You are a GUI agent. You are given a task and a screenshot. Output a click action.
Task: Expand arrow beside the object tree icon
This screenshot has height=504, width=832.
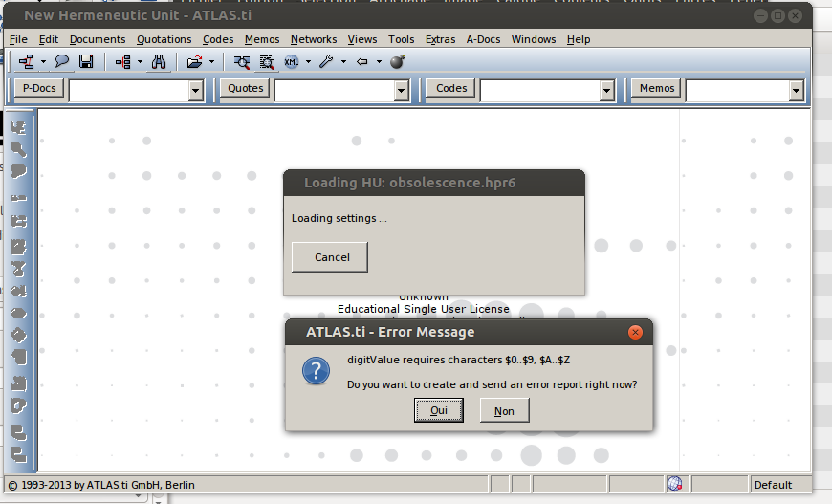pyautogui.click(x=140, y=62)
